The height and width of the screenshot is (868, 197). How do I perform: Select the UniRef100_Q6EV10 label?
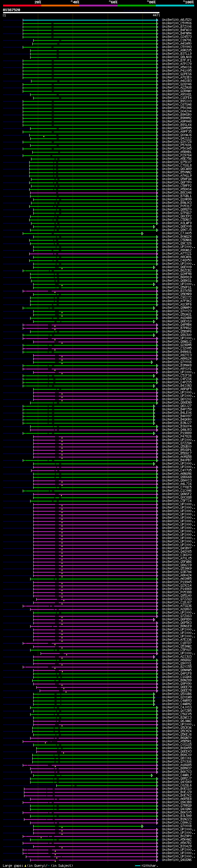coord(177,321)
